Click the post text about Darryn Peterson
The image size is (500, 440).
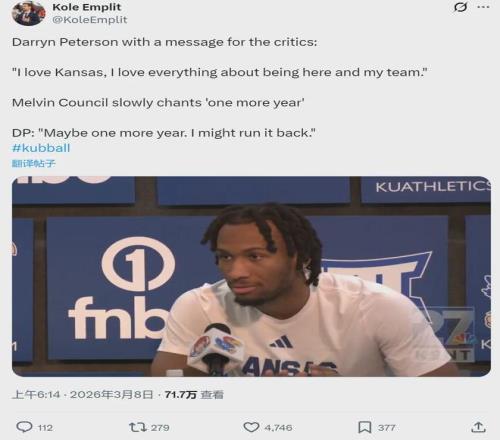(220, 87)
